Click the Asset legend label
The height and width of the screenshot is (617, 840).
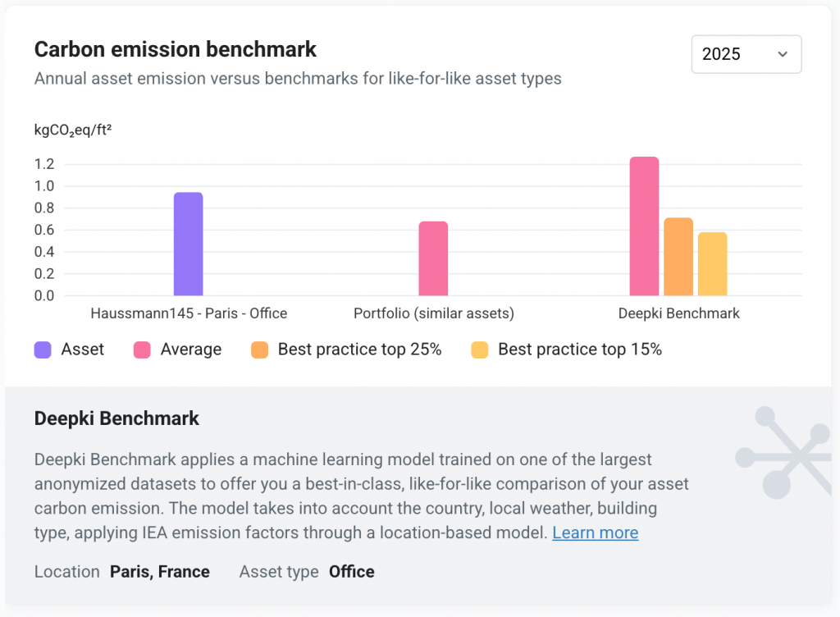coord(82,350)
